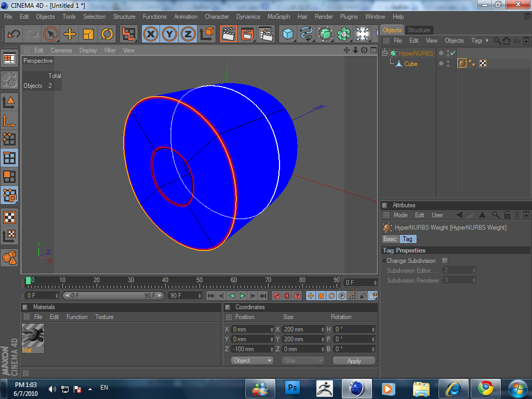The height and width of the screenshot is (399, 532).
Task: Open the Objects panel Tags overflow arrow
Action: coord(487,41)
